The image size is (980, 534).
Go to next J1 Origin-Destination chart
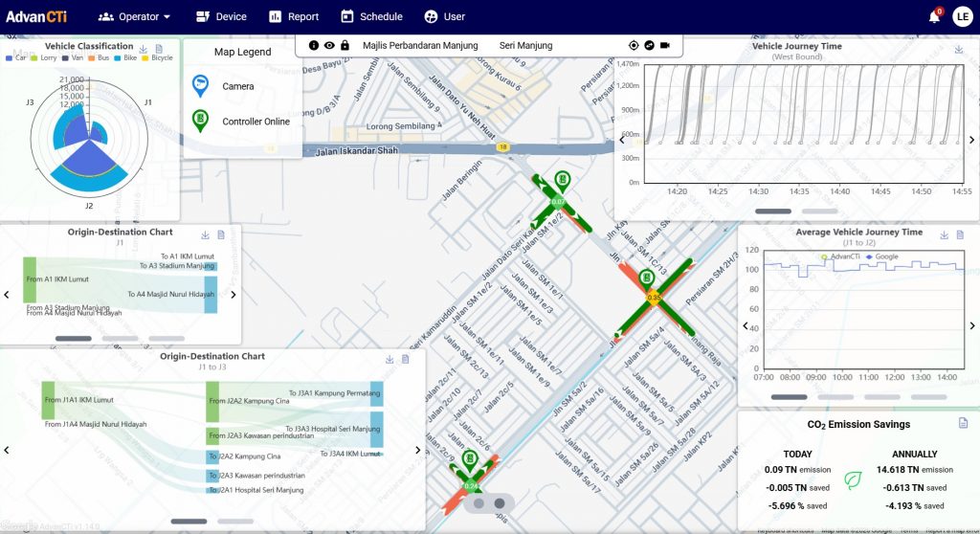pyautogui.click(x=234, y=295)
